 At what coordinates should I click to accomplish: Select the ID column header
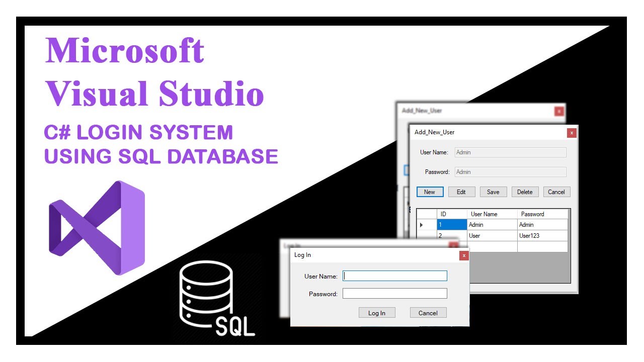[452, 214]
